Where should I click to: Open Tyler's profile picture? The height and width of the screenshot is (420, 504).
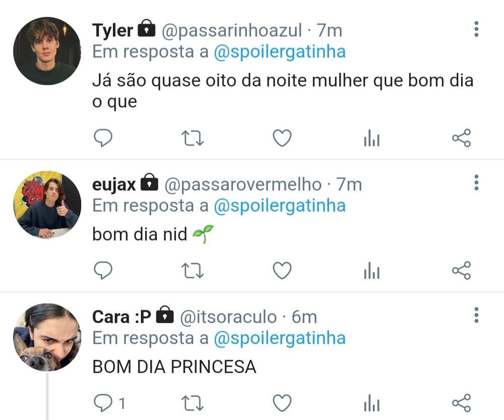[x=47, y=51]
